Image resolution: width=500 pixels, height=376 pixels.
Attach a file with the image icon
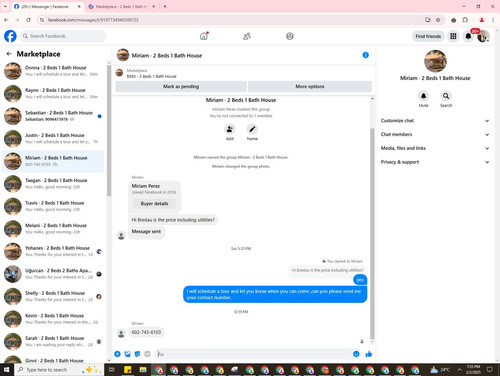tap(127, 354)
